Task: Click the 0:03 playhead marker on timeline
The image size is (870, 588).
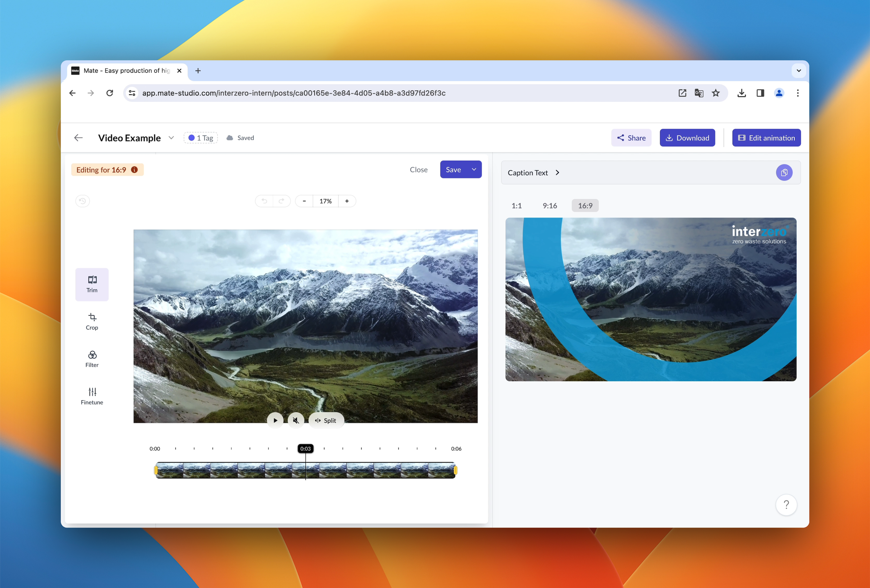Action: (x=305, y=449)
